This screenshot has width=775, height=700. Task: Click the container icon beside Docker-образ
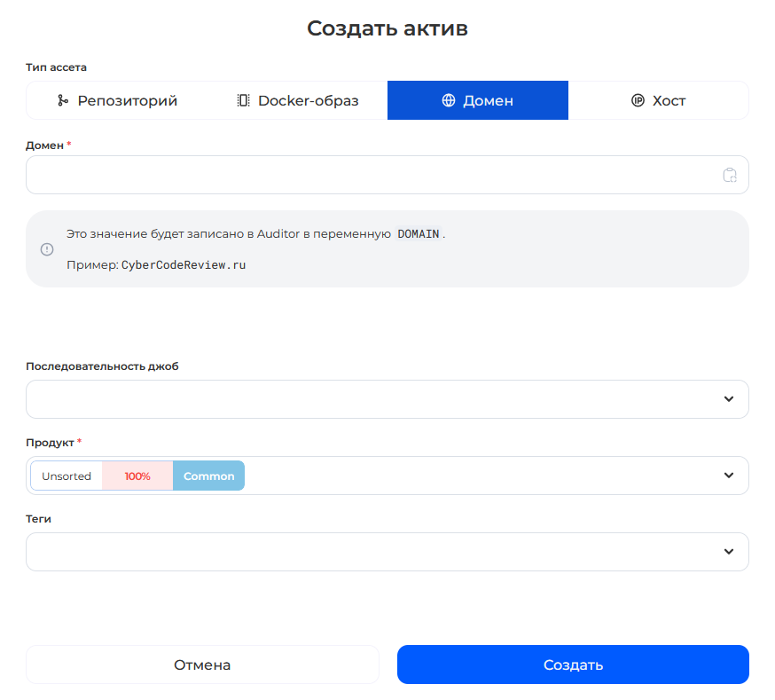point(244,101)
